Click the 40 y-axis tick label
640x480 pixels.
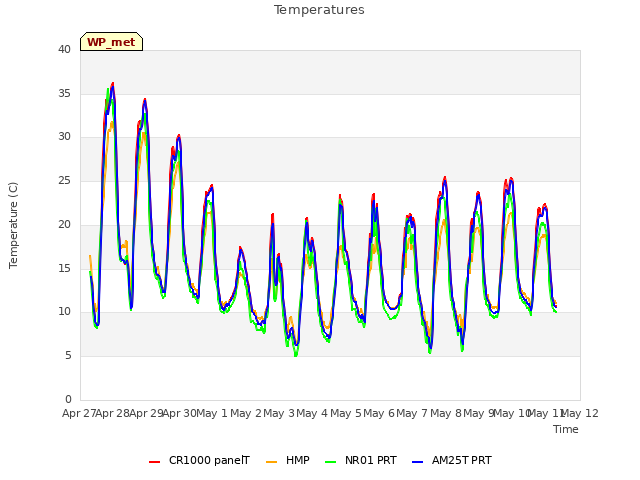pyautogui.click(x=64, y=49)
